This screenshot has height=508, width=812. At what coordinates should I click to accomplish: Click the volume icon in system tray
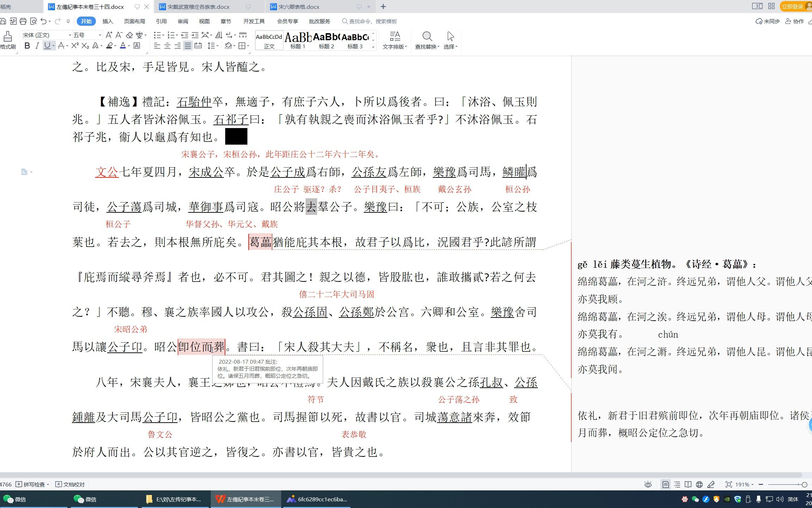[780, 499]
